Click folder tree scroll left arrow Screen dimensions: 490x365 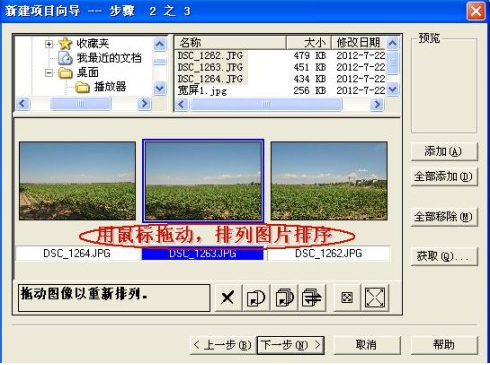[x=23, y=104]
